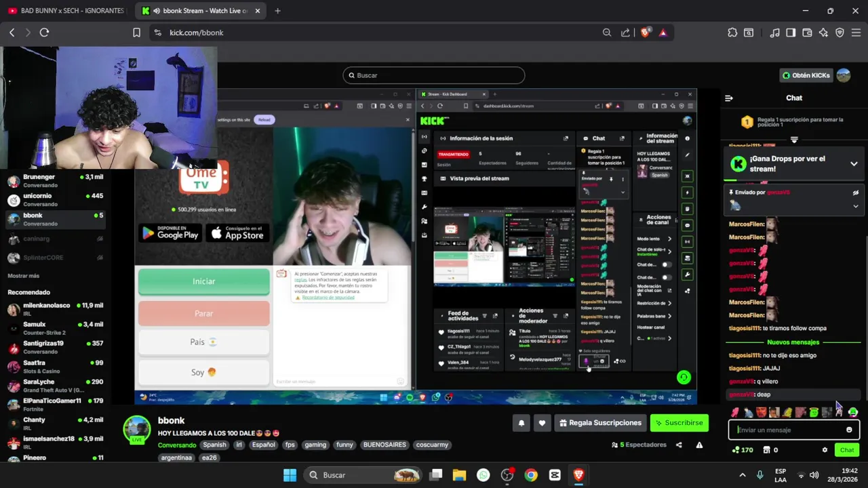Open unicornio channel in sidebar
The height and width of the screenshot is (488, 868).
(56, 200)
